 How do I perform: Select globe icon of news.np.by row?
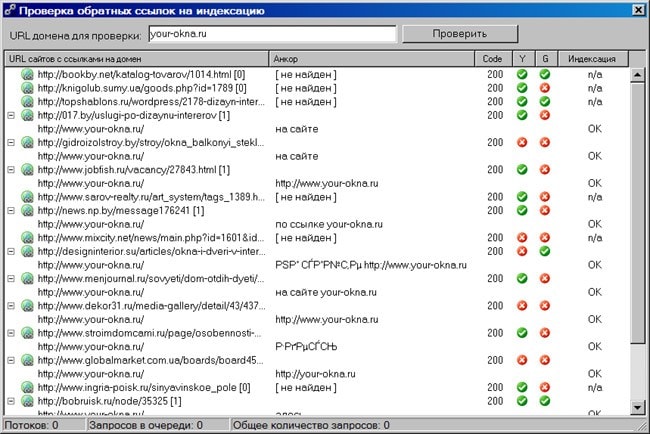pos(27,210)
